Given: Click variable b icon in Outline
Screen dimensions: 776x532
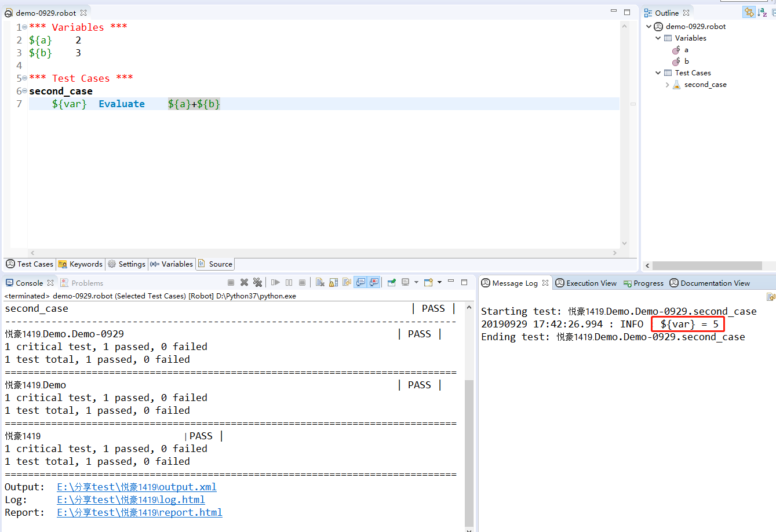Looking at the screenshot, I should coord(676,61).
